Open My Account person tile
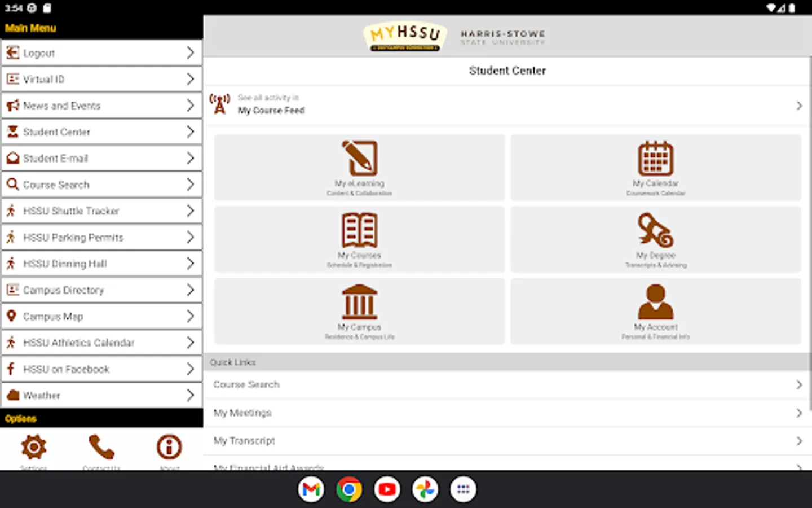This screenshot has width=812, height=508. point(656,311)
